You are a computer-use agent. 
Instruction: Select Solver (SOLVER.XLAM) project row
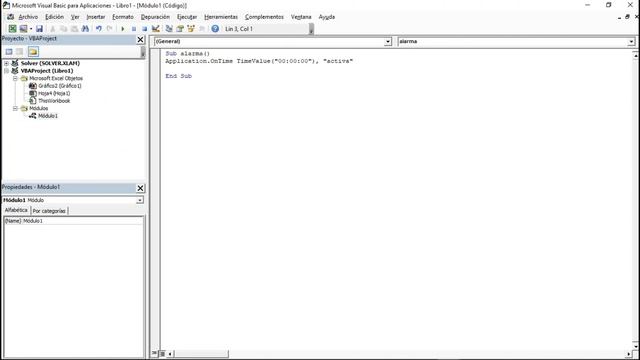pyautogui.click(x=50, y=63)
